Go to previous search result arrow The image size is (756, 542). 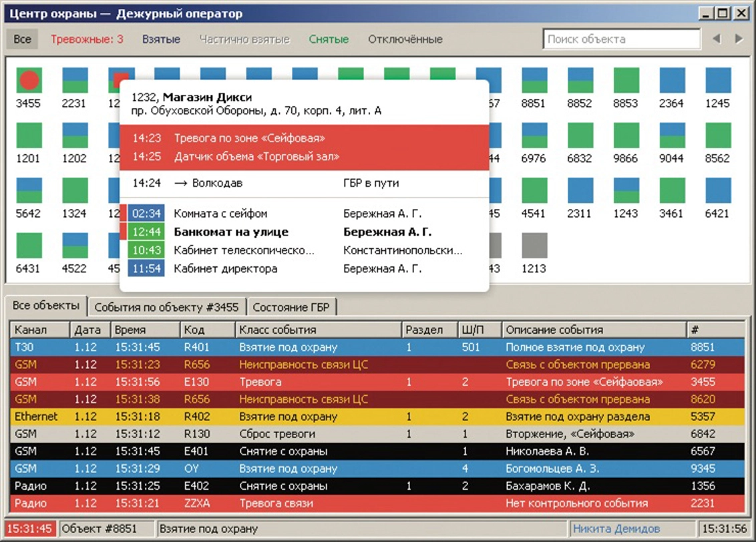click(717, 39)
